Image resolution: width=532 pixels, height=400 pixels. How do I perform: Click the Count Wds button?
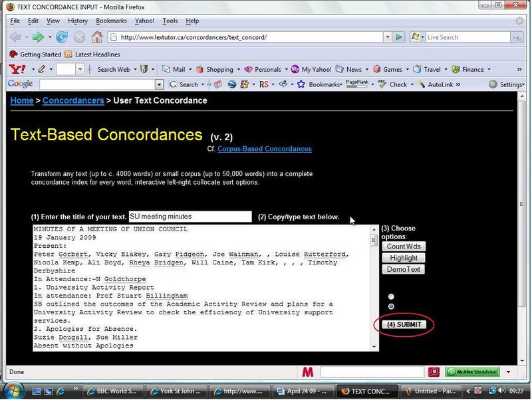[404, 247]
